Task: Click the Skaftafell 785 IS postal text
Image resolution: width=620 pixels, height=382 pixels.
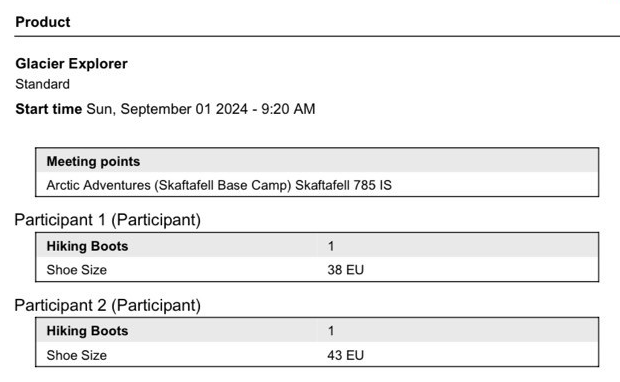Action: point(344,185)
